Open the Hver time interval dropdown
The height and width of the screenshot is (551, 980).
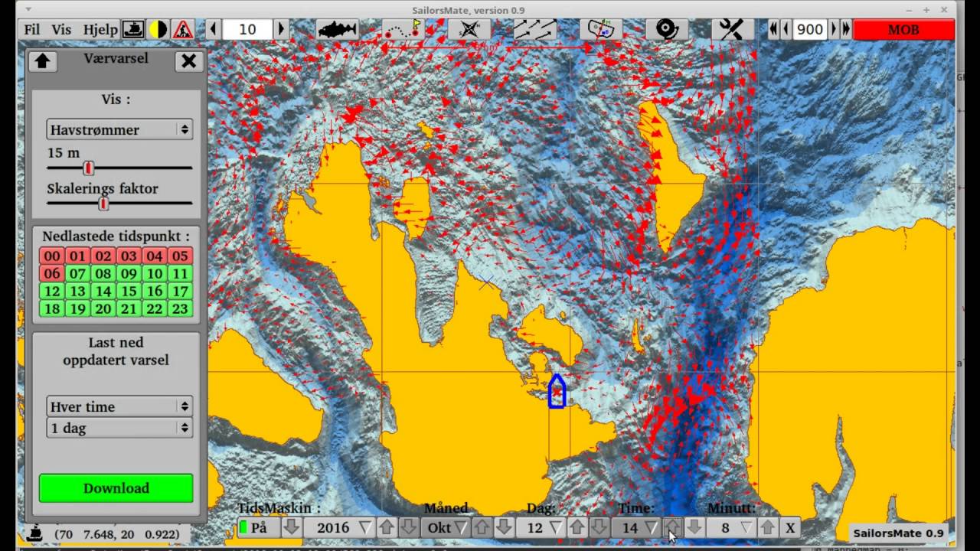(119, 406)
